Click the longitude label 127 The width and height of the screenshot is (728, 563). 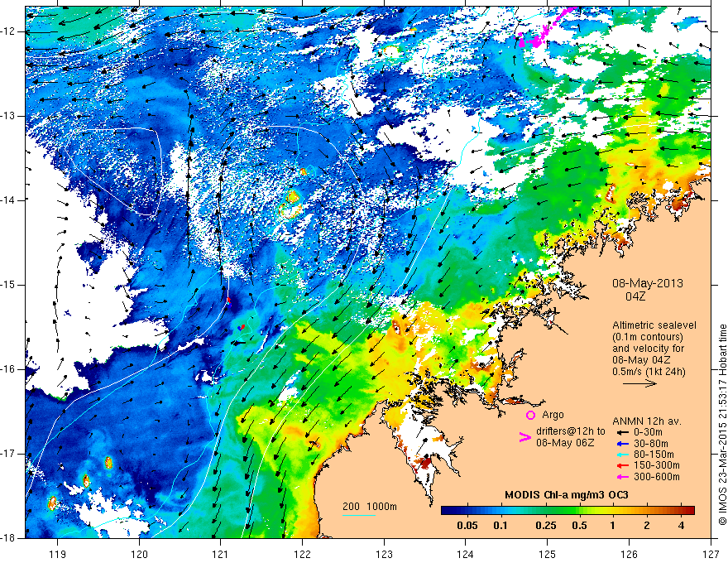click(x=711, y=554)
